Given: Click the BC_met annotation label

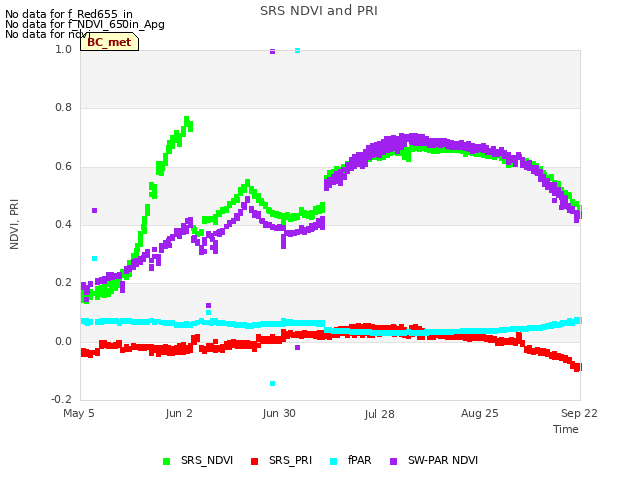Looking at the screenshot, I should coord(109,42).
